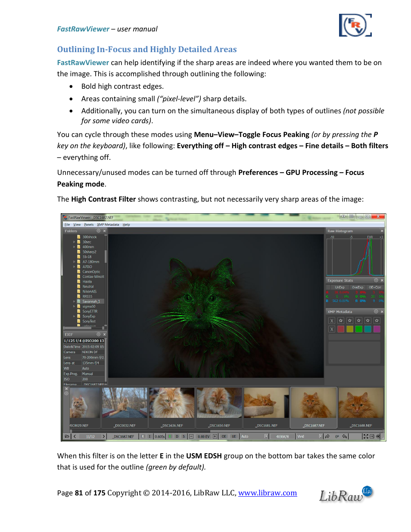
Task: Select the CanonOptic folder
Action: pyautogui.click(x=91, y=272)
